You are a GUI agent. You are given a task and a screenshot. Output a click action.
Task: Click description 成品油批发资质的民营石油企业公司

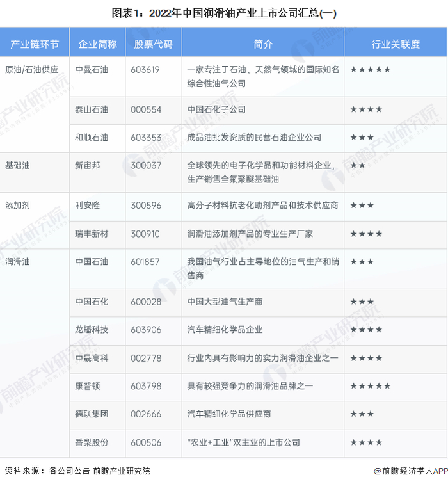(x=254, y=137)
